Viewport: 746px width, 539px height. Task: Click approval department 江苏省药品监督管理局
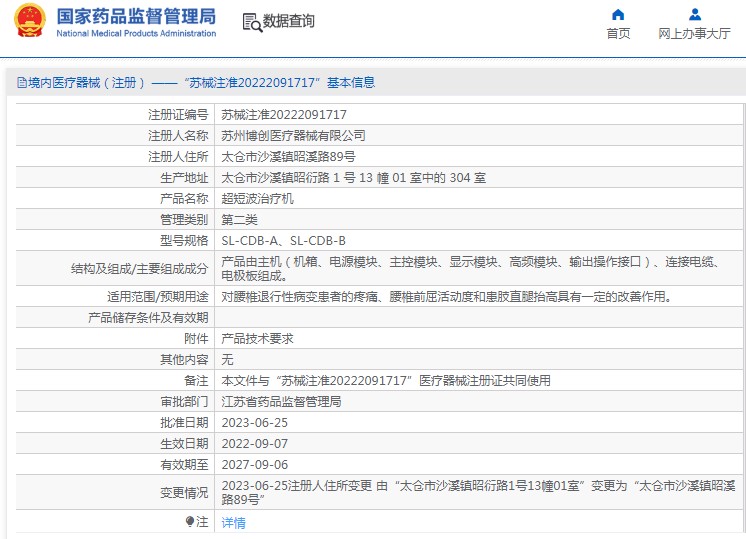tap(281, 401)
